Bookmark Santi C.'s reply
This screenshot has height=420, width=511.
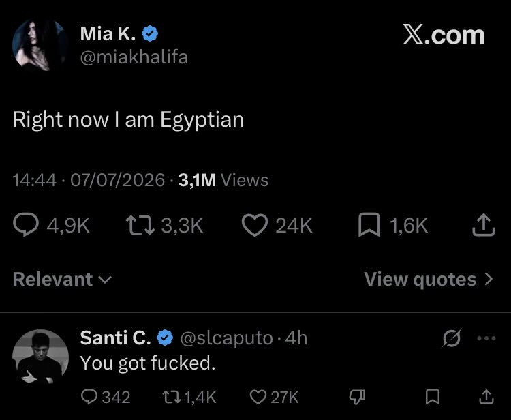click(433, 397)
